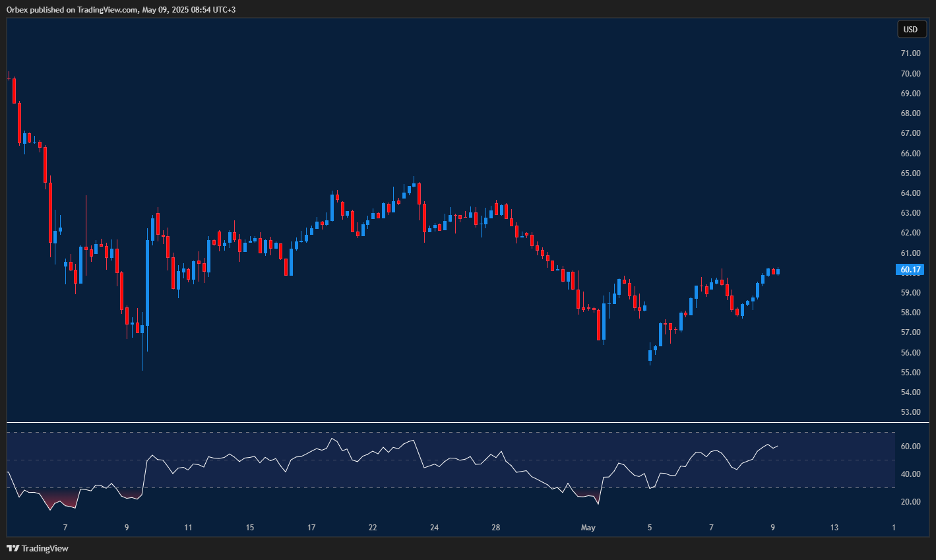Click date 15 on the time axis
This screenshot has width=936, height=560.
pos(250,528)
